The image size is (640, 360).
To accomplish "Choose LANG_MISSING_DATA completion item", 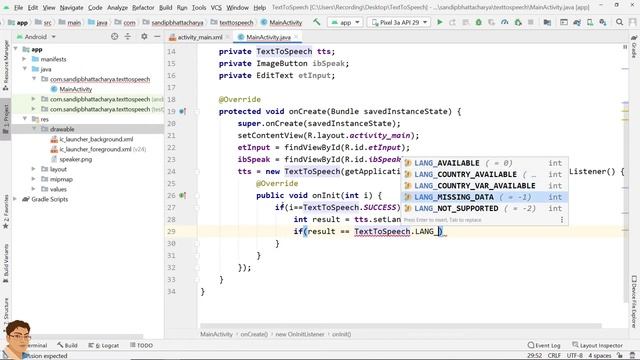I will tap(484, 197).
